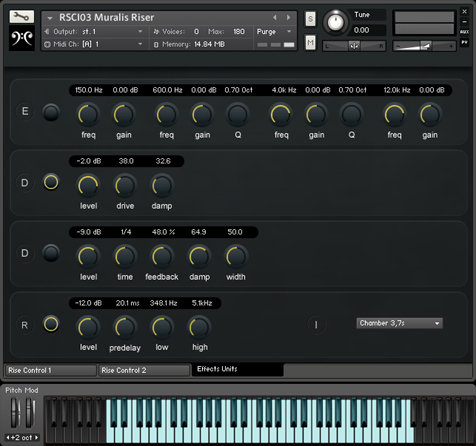The image size is (476, 446).
Task: Shift keyboard octave up with right arrow
Action: (x=36, y=437)
